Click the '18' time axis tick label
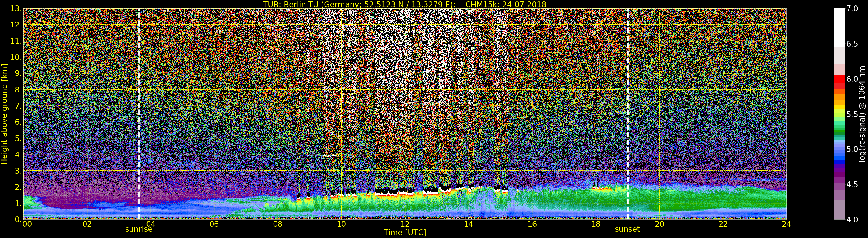This screenshot has width=868, height=238. point(596,224)
